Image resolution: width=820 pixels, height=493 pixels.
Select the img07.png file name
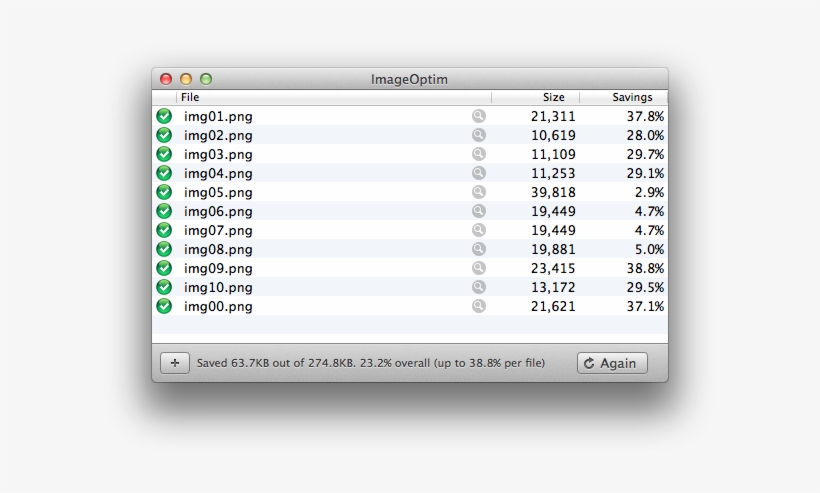218,231
